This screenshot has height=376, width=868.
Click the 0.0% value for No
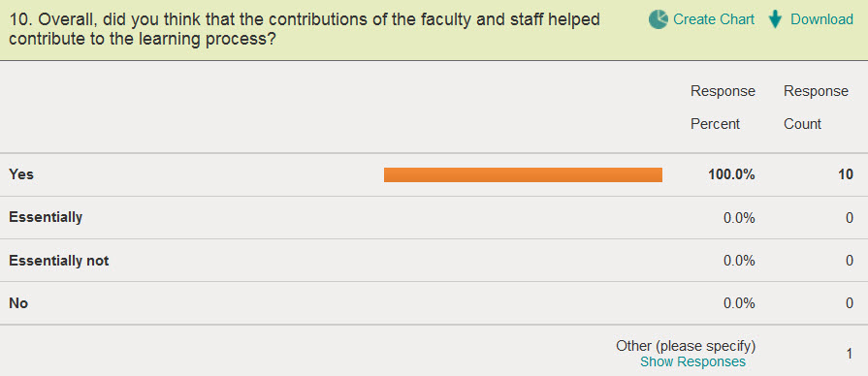[x=739, y=303]
